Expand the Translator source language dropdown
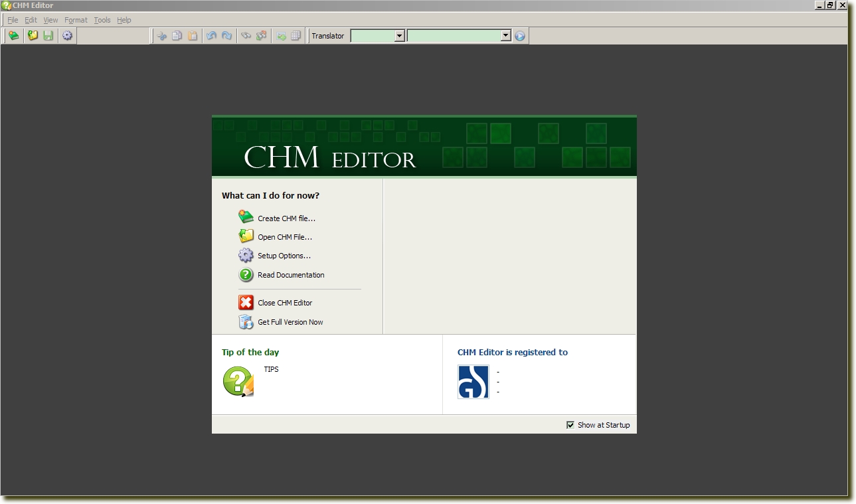 click(x=400, y=36)
